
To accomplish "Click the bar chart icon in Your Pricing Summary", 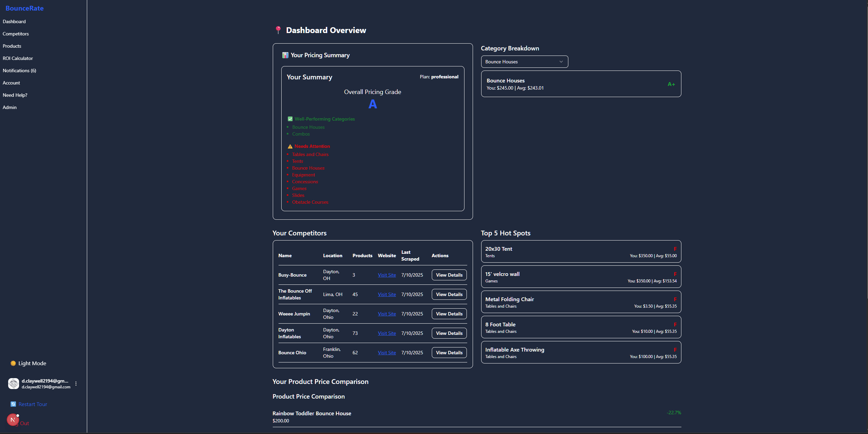I will click(285, 55).
